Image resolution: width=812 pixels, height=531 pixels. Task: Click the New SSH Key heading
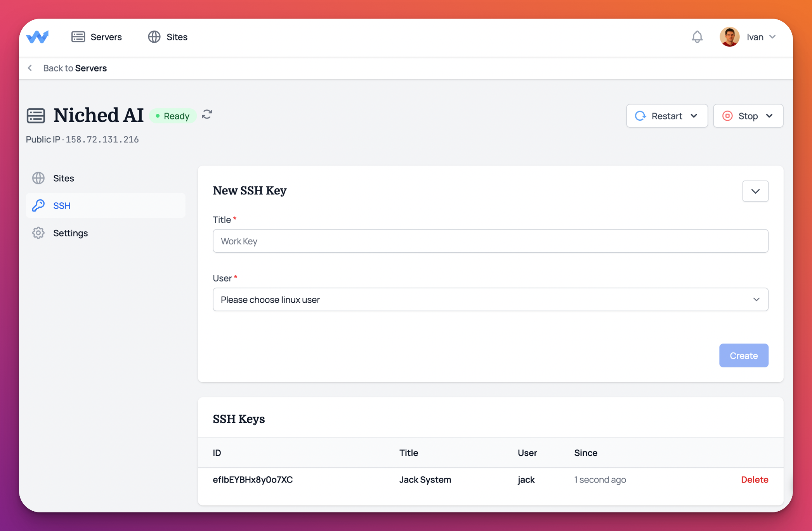(250, 191)
